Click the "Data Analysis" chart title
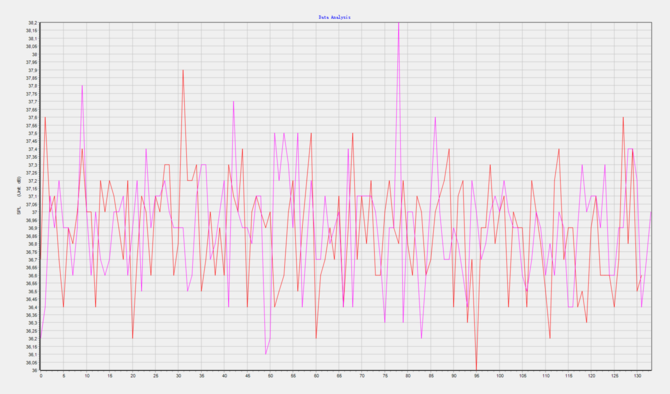The width and height of the screenshot is (670, 394). pyautogui.click(x=335, y=17)
